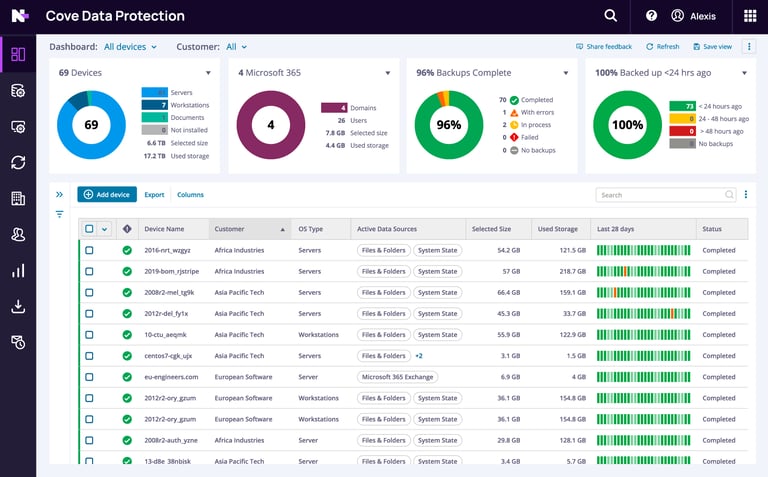This screenshot has height=477, width=768.
Task: Click the yellow 24 - 48 hours ago swatch
Action: coord(682,119)
